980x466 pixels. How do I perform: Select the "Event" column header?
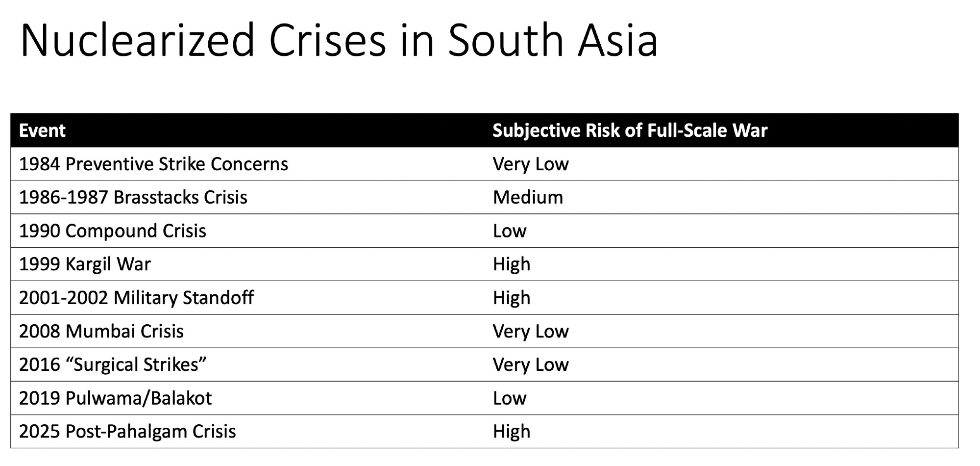(42, 130)
